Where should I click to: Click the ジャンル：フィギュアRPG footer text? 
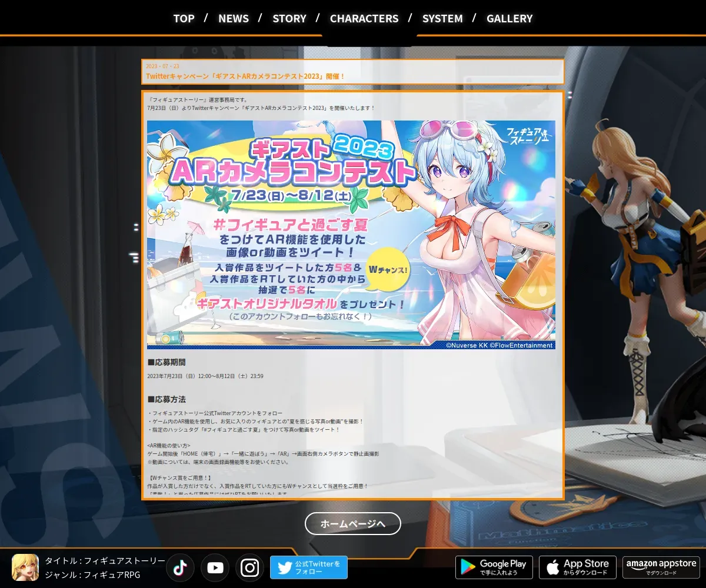click(93, 574)
